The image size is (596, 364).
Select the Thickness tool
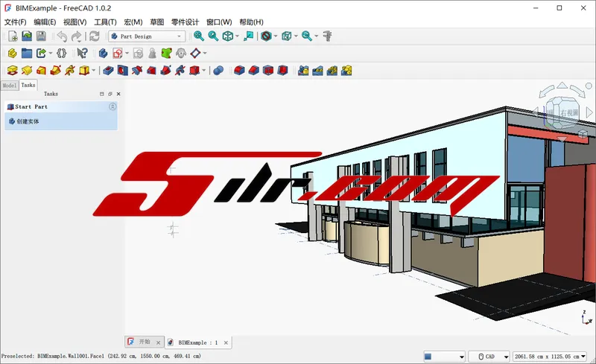[282, 70]
